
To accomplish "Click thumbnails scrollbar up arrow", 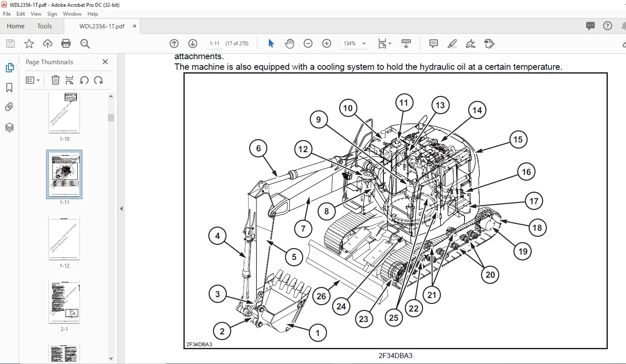I will [111, 96].
